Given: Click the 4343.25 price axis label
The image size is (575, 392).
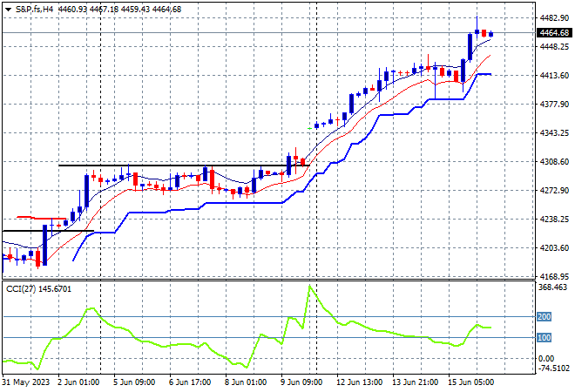Looking at the screenshot, I should [x=554, y=132].
